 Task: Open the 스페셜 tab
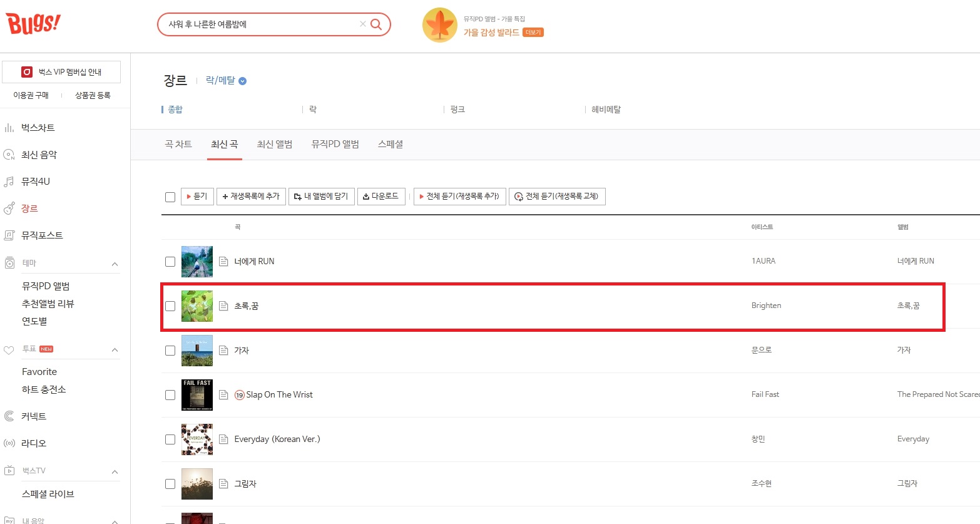click(x=390, y=145)
